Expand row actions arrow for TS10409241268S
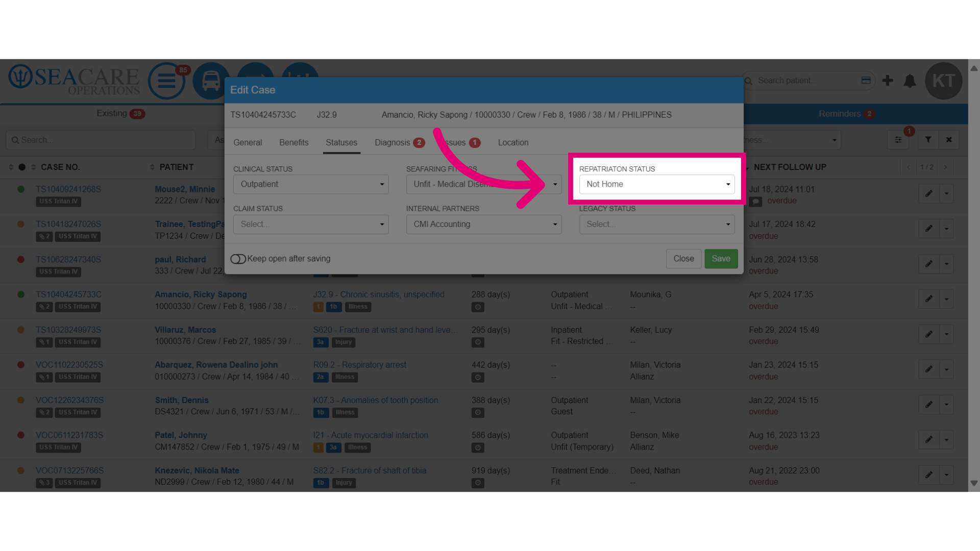This screenshot has height=551, width=980. [947, 193]
